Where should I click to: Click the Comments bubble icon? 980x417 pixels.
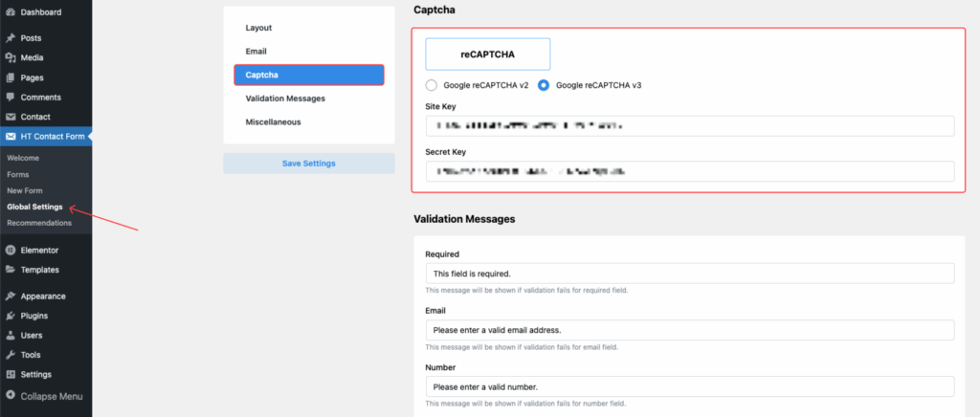pos(11,98)
